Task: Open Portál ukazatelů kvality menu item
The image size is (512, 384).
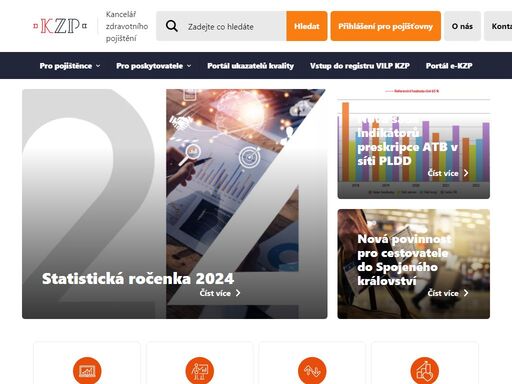Action: pos(250,66)
